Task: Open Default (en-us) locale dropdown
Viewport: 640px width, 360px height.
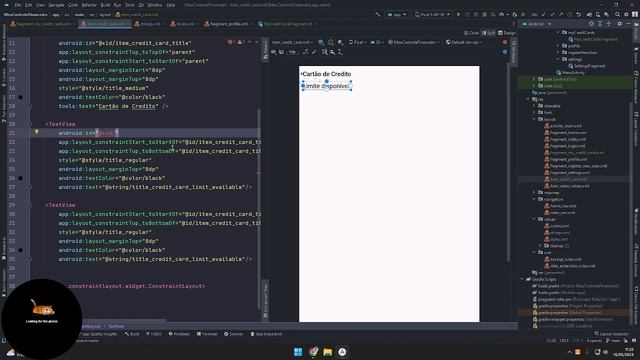Action: click(464, 42)
